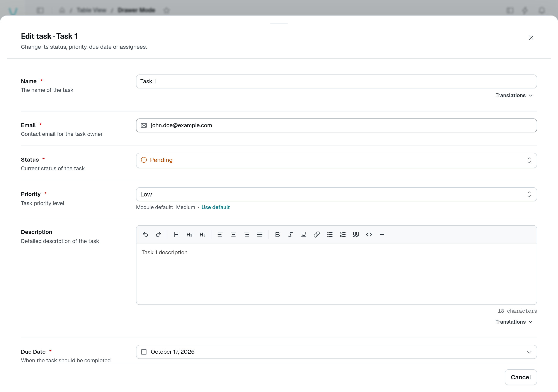
Task: Apply H2 heading format
Action: click(190, 234)
